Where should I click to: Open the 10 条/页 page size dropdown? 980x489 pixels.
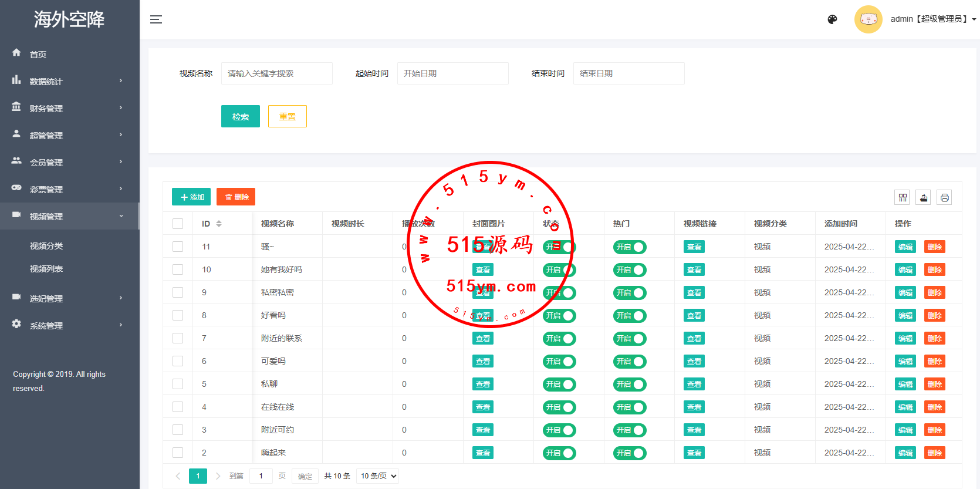click(x=379, y=476)
